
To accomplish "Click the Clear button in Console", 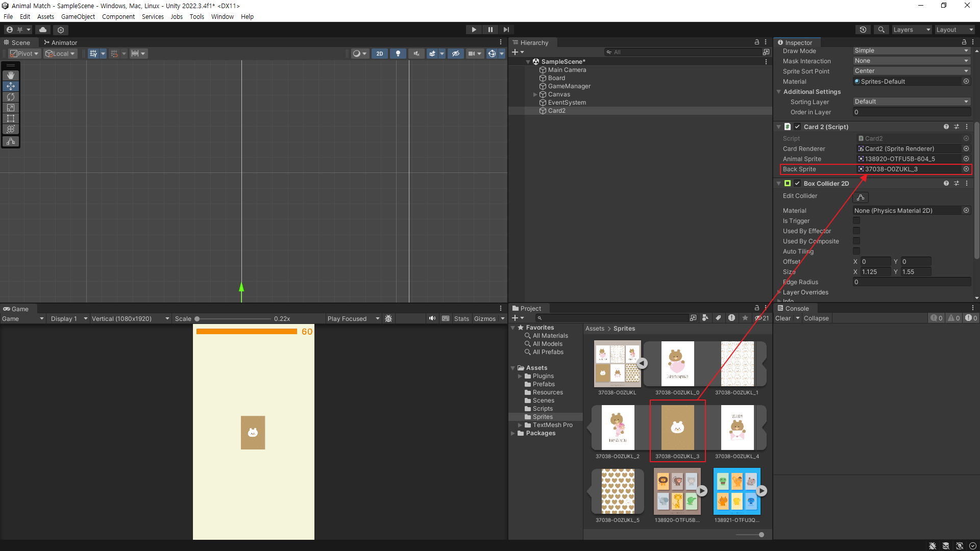I will (782, 318).
